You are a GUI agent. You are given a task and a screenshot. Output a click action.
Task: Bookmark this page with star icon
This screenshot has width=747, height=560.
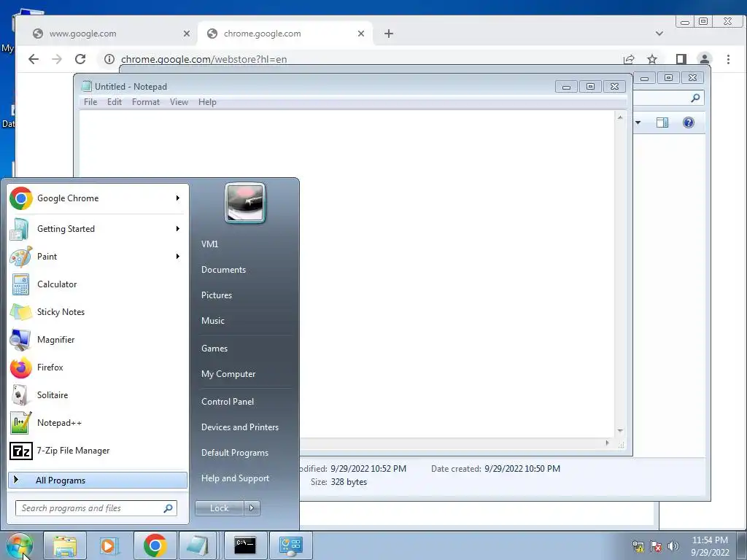652,59
